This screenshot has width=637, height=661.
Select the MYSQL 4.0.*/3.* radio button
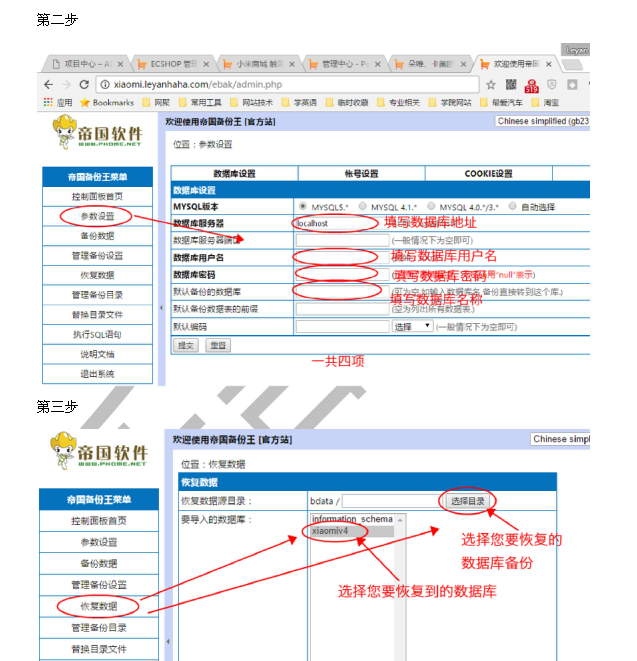(x=431, y=206)
